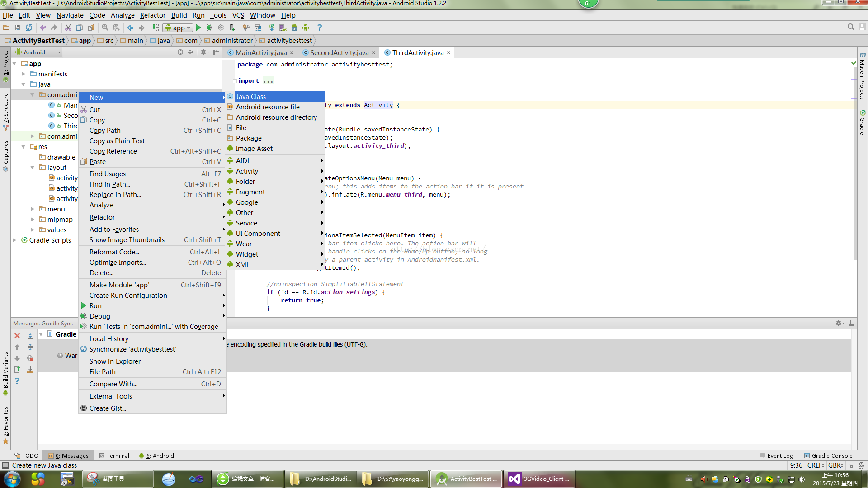Open the Activity submenu entry

point(275,171)
